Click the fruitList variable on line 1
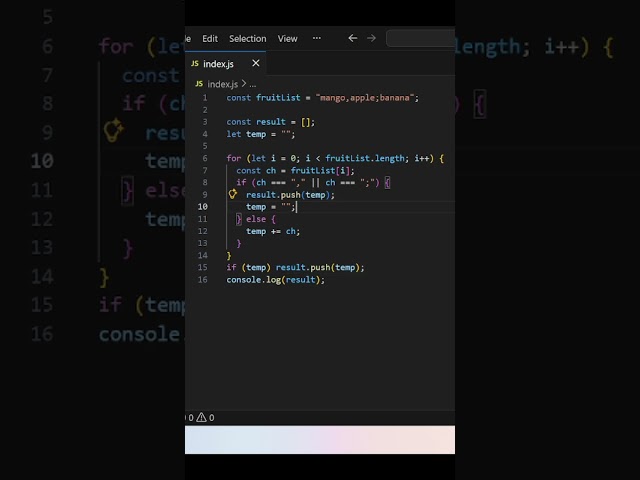Viewport: 640px width, 480px height. (278, 98)
